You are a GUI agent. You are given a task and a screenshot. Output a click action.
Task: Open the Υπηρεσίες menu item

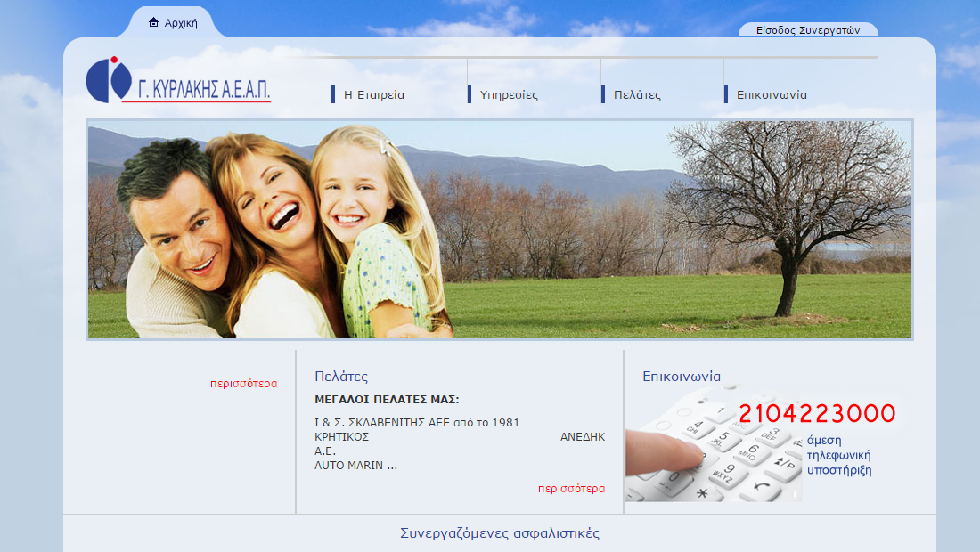509,95
